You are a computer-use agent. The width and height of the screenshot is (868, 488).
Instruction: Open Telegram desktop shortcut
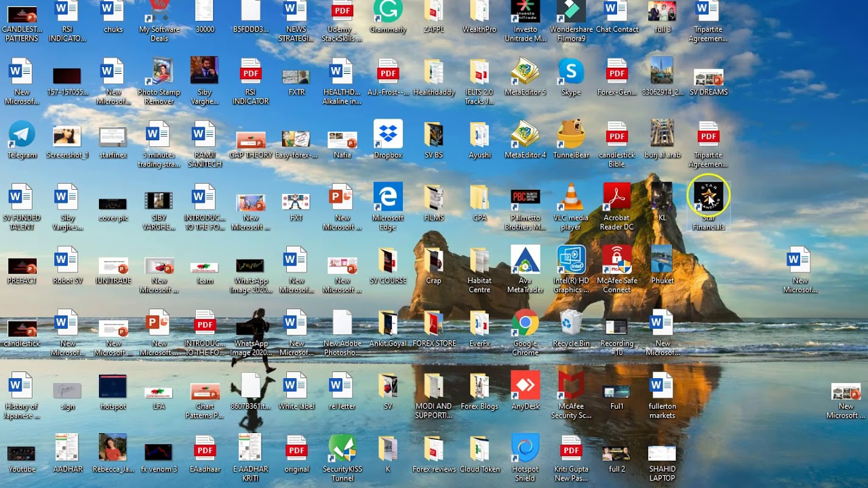[22, 140]
